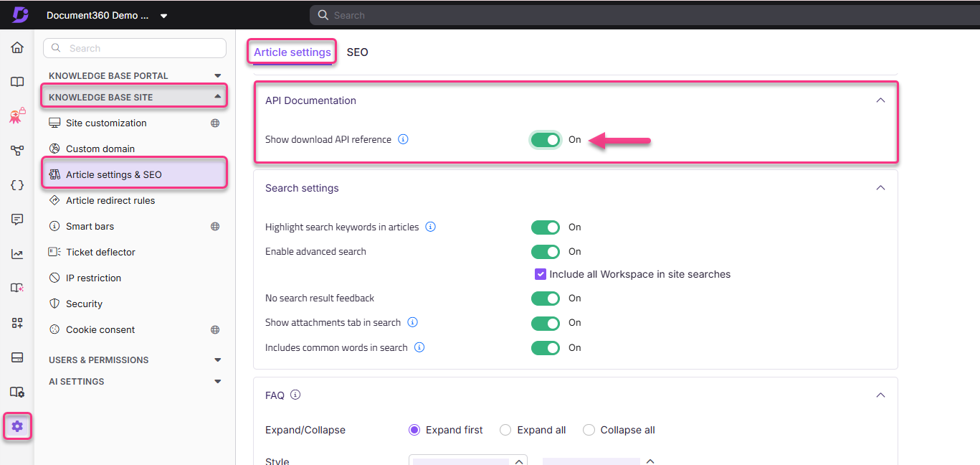Viewport: 980px width, 465px height.
Task: Uncheck Include all Workspace in site searches
Action: pos(541,274)
